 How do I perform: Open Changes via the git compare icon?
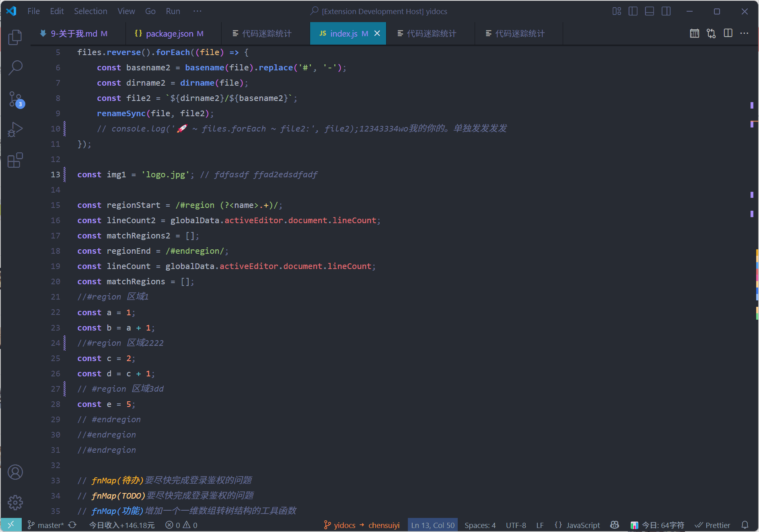[x=711, y=33]
